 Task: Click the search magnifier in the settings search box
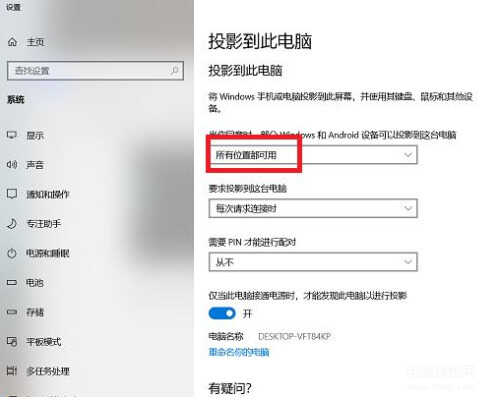[x=174, y=70]
